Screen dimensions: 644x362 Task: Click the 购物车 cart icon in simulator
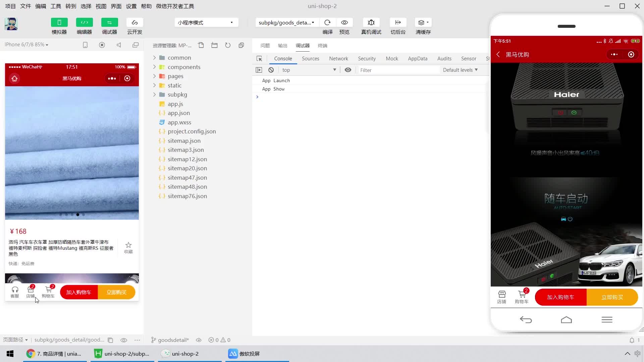pyautogui.click(x=48, y=292)
